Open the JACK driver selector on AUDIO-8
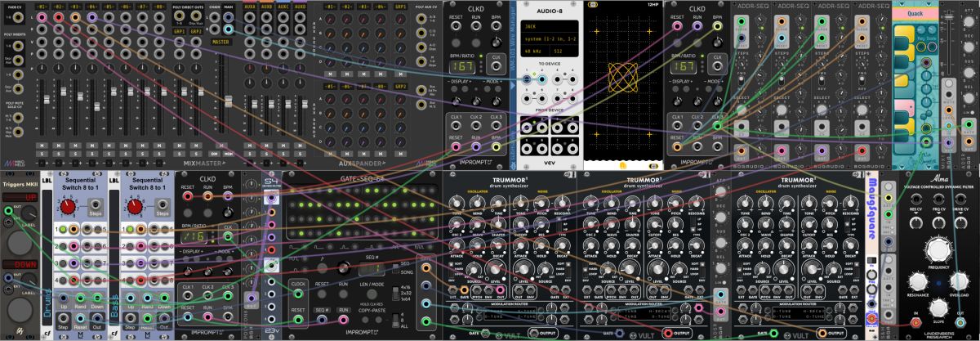This screenshot has width=980, height=341. click(550, 25)
